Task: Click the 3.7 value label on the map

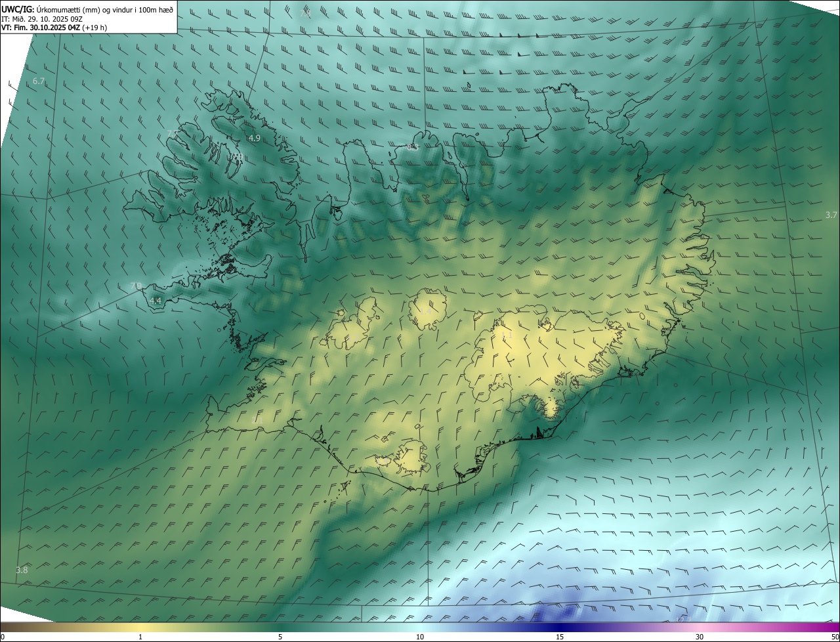Action: click(831, 215)
